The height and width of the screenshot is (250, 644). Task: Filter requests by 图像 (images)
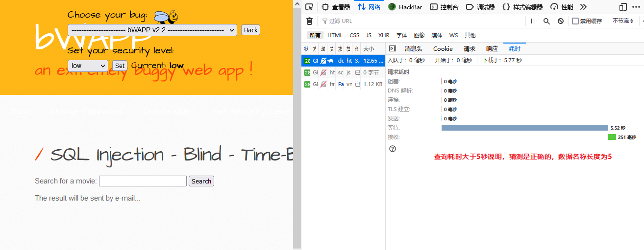[420, 35]
